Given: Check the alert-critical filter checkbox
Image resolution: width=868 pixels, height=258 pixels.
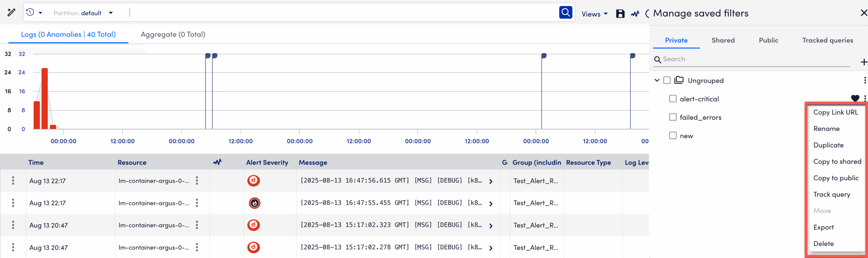Looking at the screenshot, I should click(x=673, y=98).
